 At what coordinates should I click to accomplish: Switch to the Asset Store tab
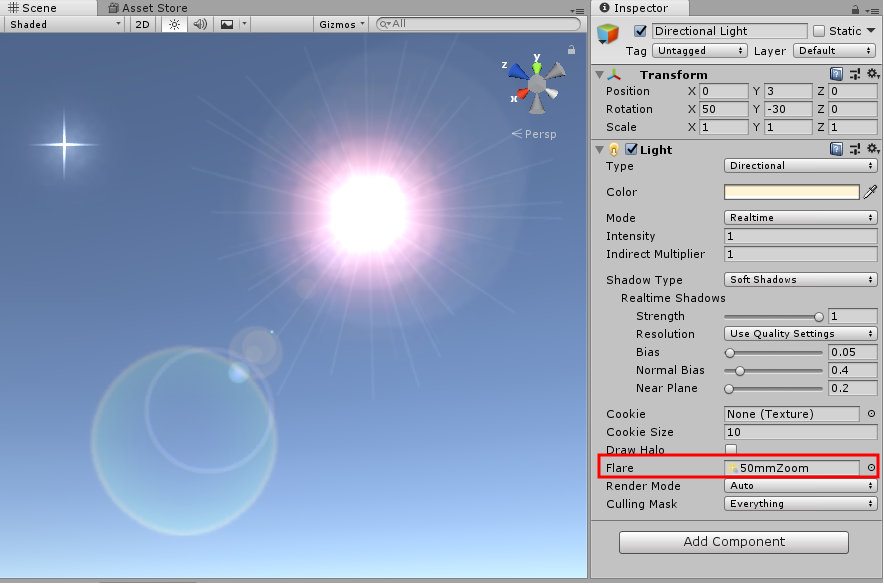point(148,8)
